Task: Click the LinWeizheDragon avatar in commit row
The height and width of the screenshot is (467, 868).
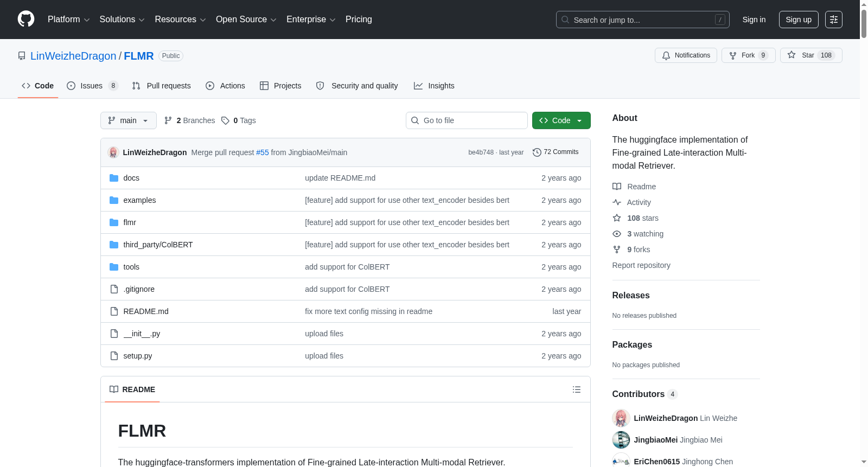Action: pos(113,152)
